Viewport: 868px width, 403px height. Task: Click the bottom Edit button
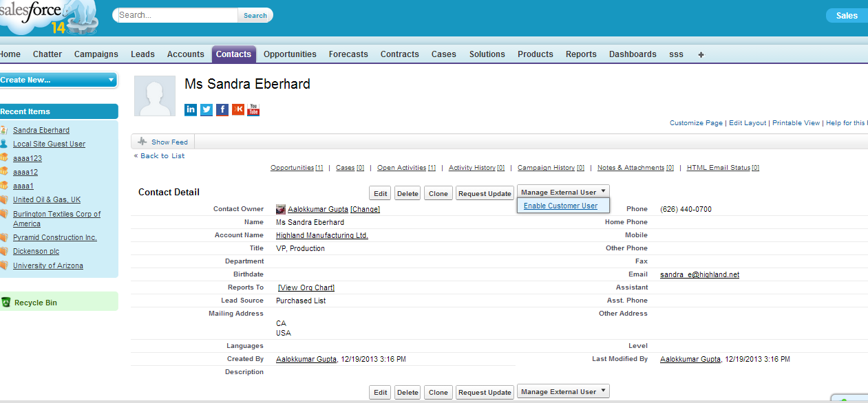pos(380,392)
